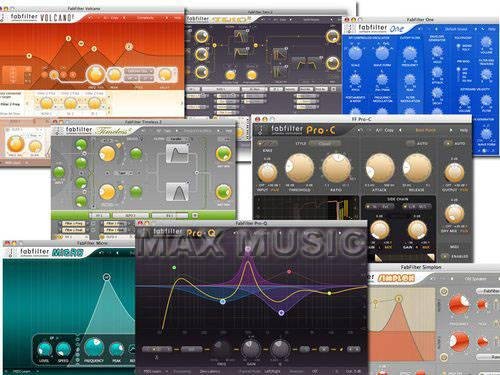
Task: Open the Zero Latency processing menu in Pro-Q
Action: pyautogui.click(x=210, y=371)
